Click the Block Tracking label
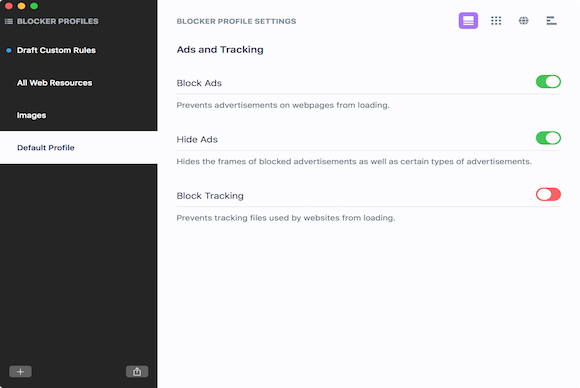This screenshot has width=580, height=388. 210,196
